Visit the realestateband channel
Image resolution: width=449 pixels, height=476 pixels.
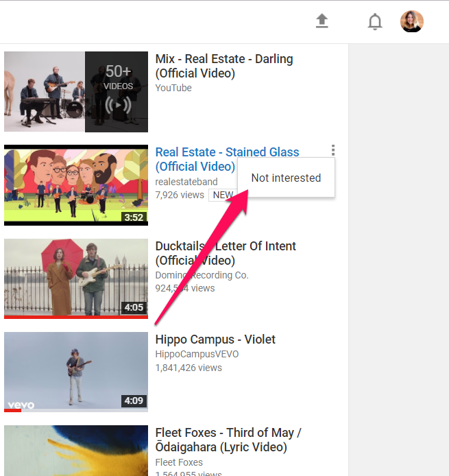pos(186,182)
